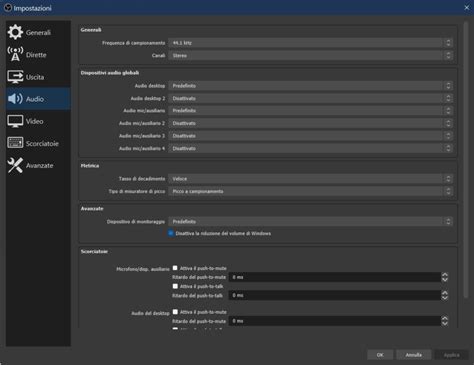This screenshot has width=474, height=365.
Task: Expand the Dispositivo di monitoraggio dropdown
Action: [310, 221]
